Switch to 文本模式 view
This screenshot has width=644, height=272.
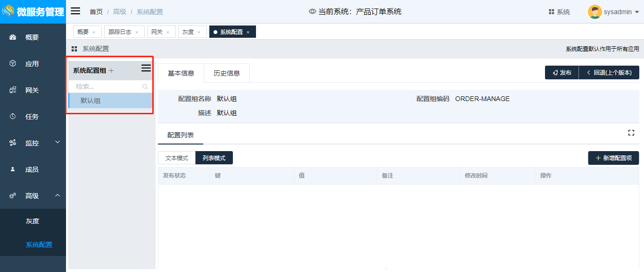pos(177,158)
